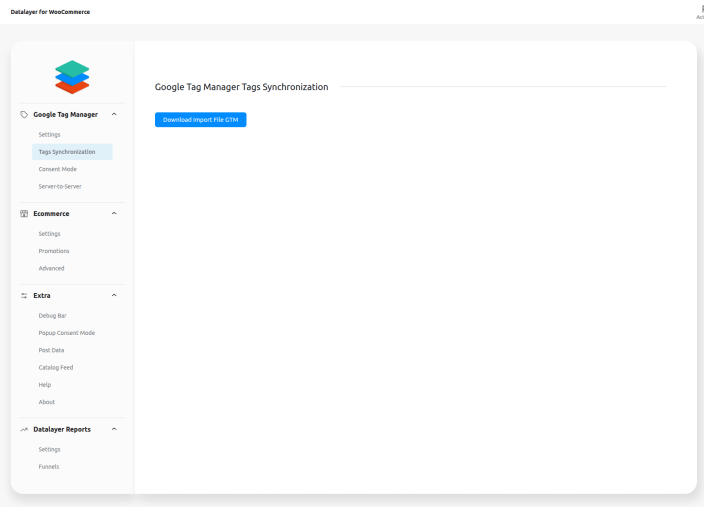Image resolution: width=704 pixels, height=507 pixels.
Task: Open Settings under Ecommerce
Action: click(49, 234)
